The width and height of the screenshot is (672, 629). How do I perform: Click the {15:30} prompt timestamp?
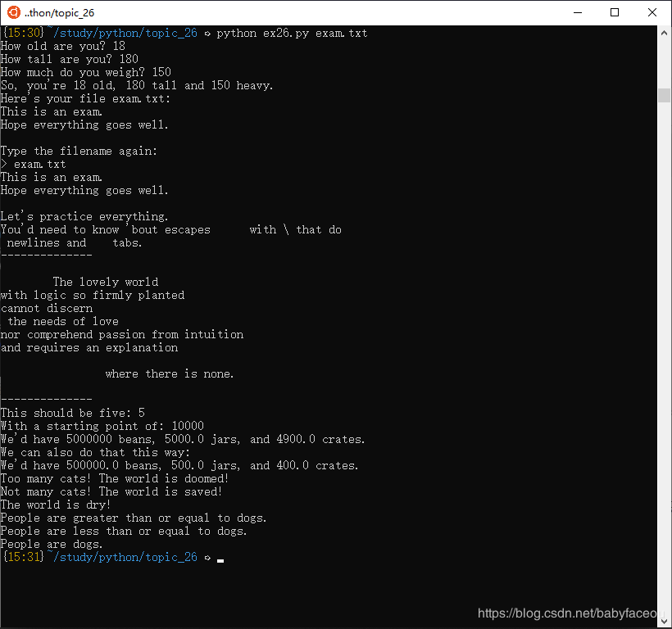coord(23,33)
